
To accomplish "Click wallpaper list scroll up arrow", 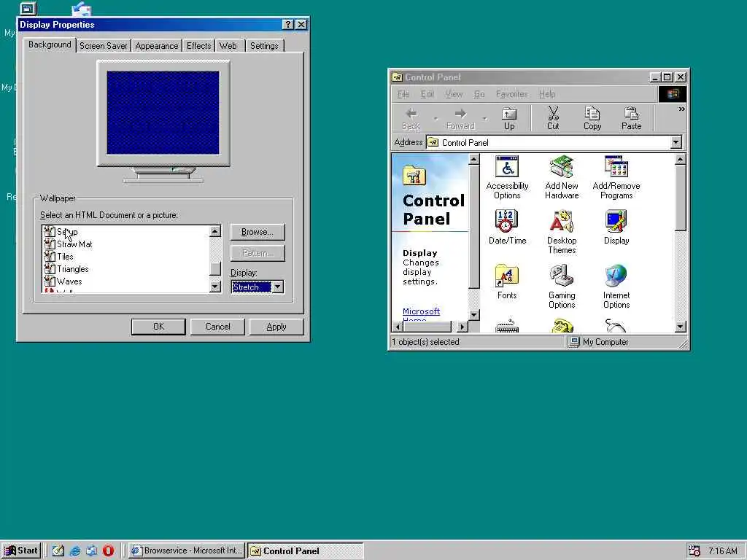I will point(215,231).
